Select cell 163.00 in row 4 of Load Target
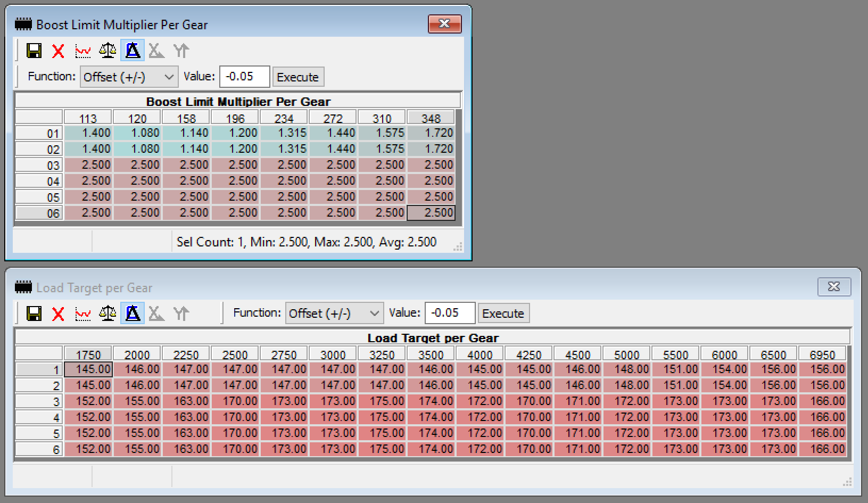 [x=186, y=417]
